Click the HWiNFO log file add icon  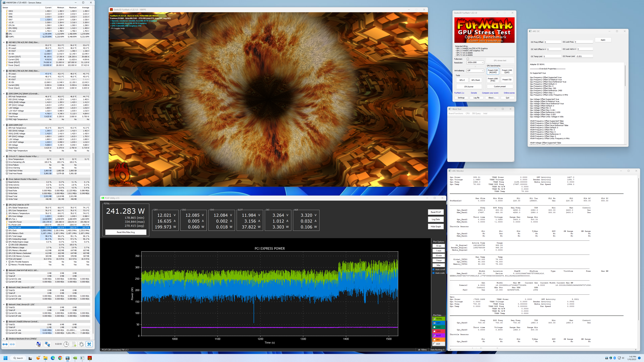(74, 344)
